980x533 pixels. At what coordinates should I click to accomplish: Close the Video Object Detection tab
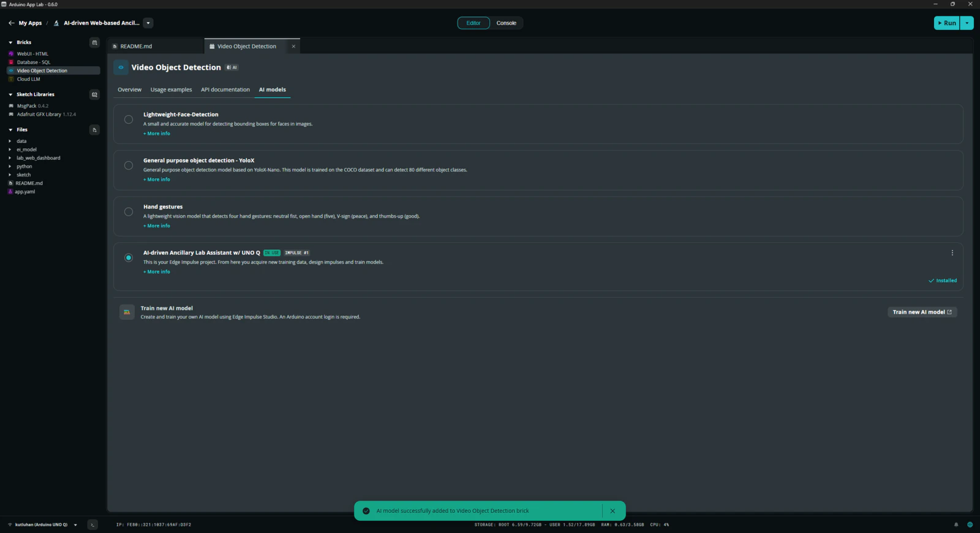pyautogui.click(x=293, y=47)
